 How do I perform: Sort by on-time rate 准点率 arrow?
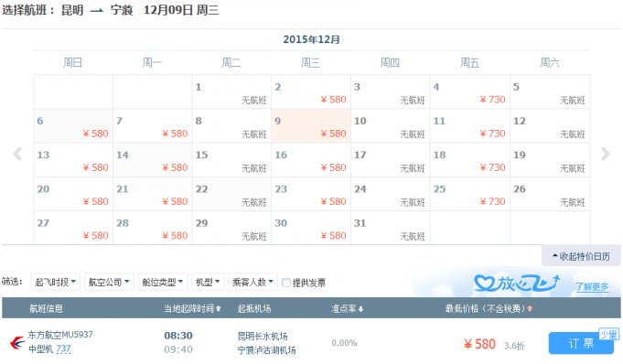360,309
